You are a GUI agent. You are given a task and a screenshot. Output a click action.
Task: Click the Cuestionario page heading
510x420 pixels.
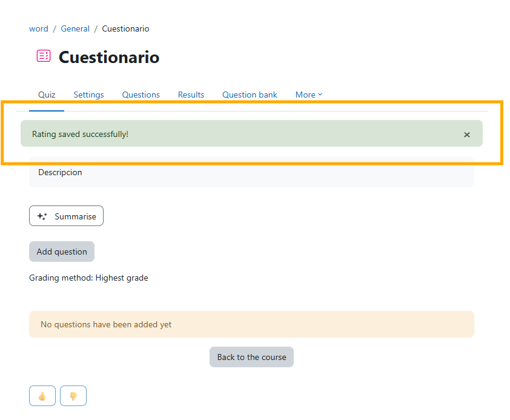click(109, 58)
